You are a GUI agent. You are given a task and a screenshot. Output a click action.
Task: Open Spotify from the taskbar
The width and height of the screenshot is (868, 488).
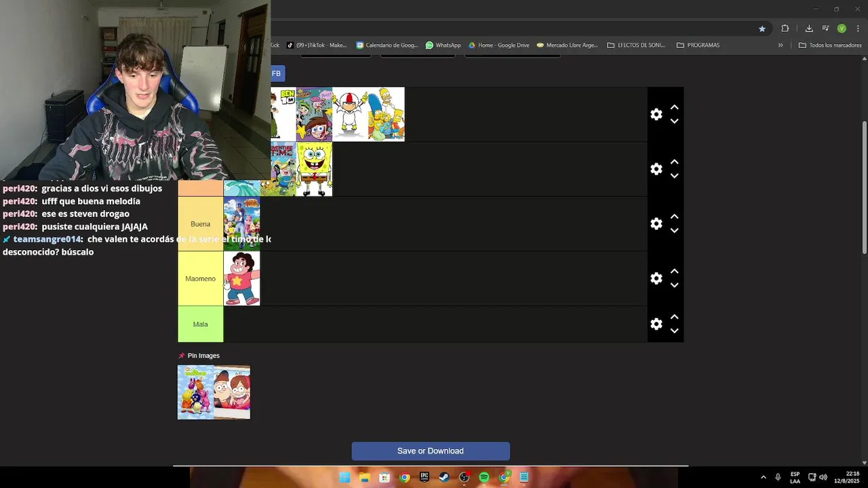(484, 477)
